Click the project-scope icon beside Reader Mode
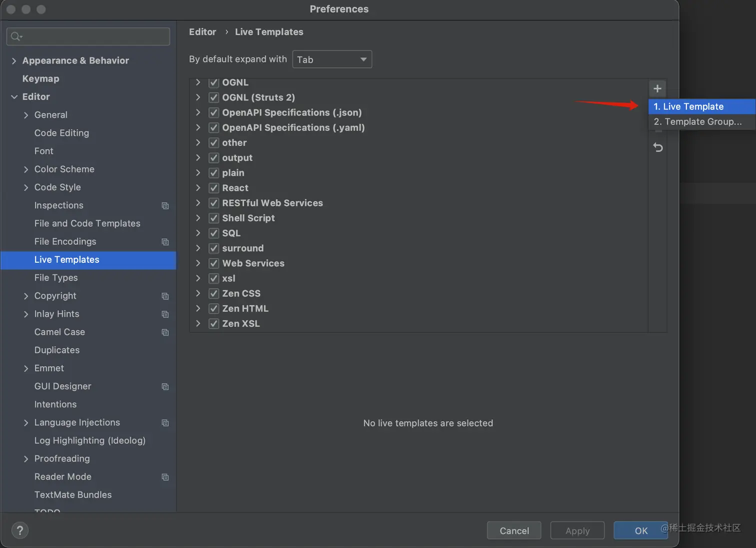This screenshot has height=548, width=756. point(165,477)
